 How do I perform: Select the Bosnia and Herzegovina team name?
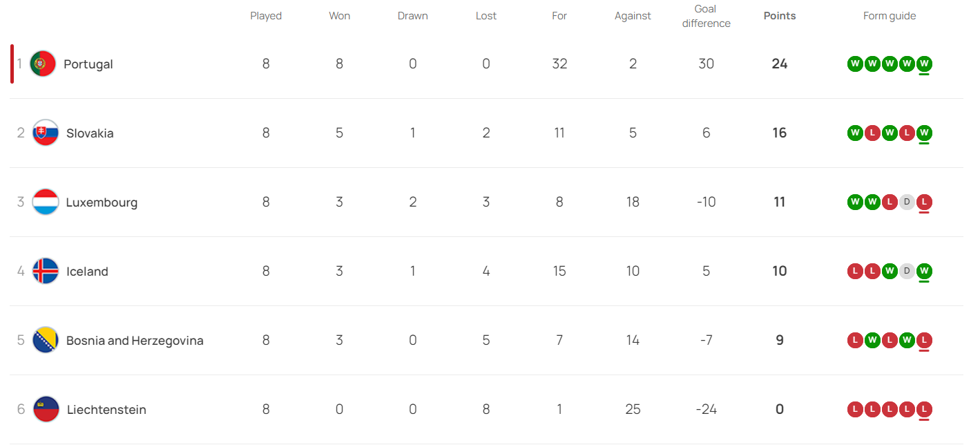[x=135, y=341]
